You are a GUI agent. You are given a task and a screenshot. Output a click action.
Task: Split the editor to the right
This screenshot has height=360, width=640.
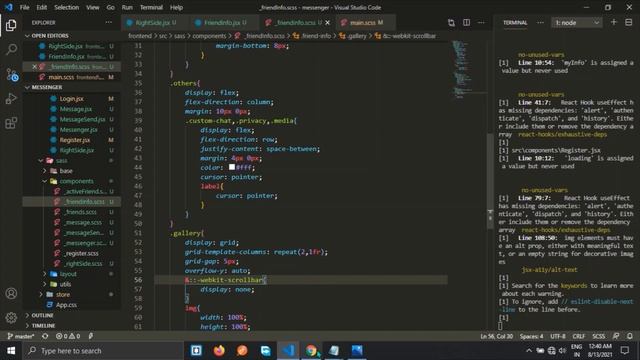pos(466,22)
